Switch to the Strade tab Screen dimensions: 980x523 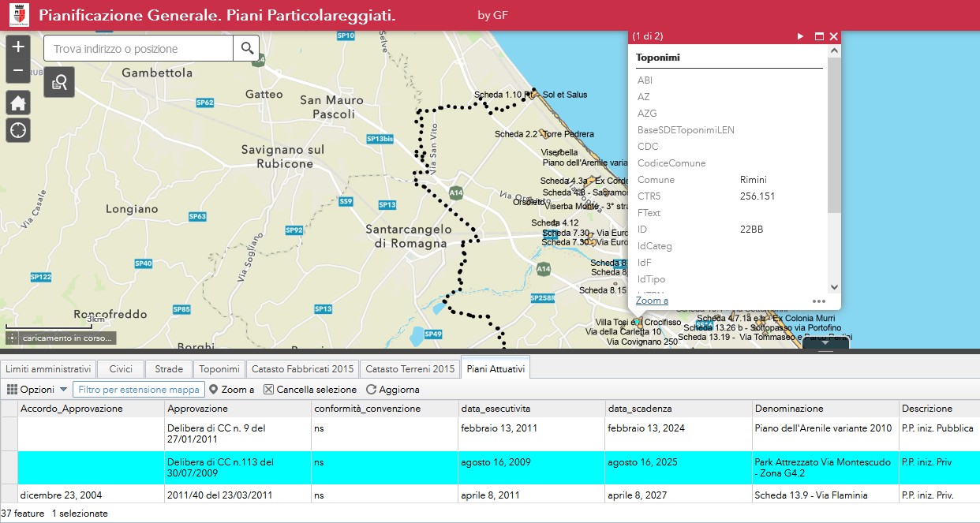[169, 369]
